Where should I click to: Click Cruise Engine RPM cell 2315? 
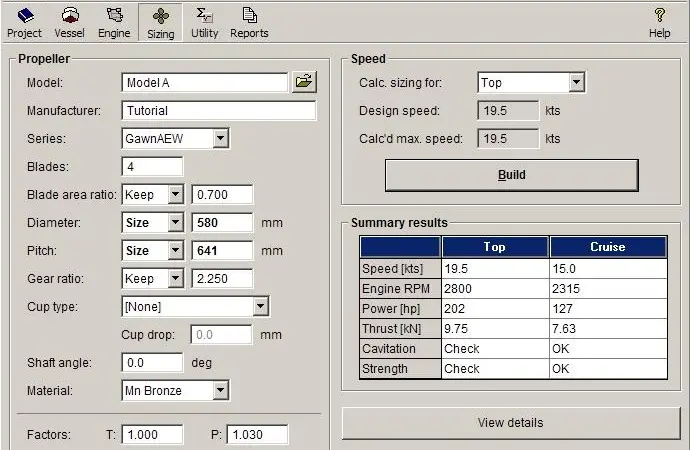608,289
